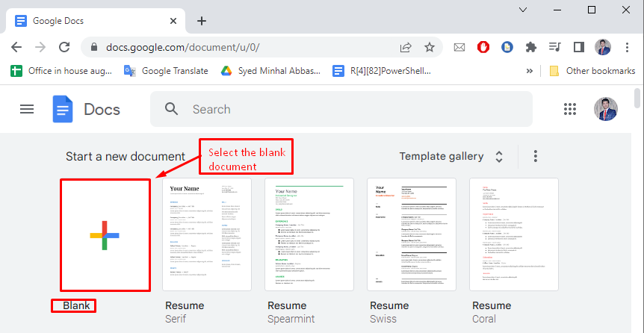Open the Google account avatar in Docs header

click(x=606, y=109)
